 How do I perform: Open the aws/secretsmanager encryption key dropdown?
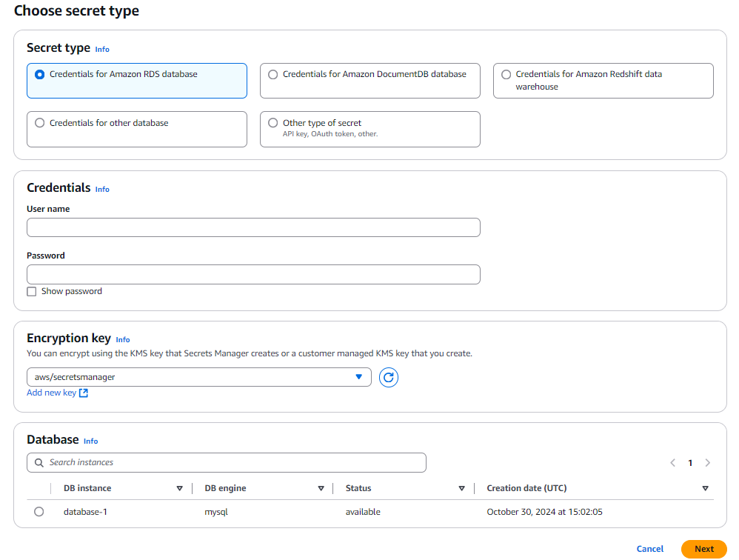[x=198, y=377]
